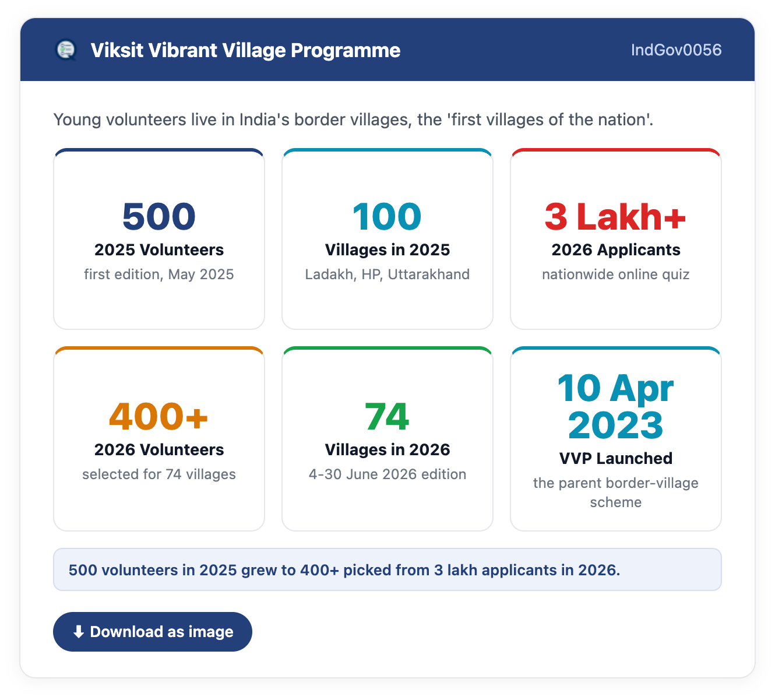The height and width of the screenshot is (700, 775).
Task: Click the green 74 number
Action: pyautogui.click(x=388, y=416)
